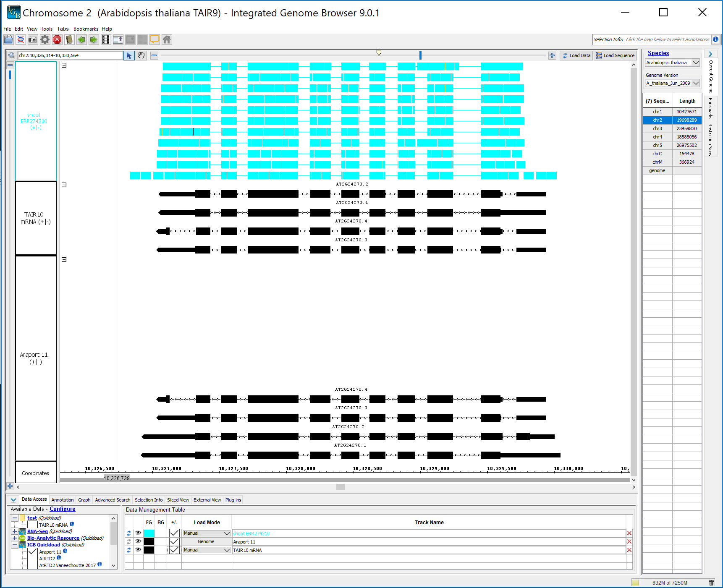Click the green forward arrow icon
723x588 pixels.
pyautogui.click(x=94, y=40)
